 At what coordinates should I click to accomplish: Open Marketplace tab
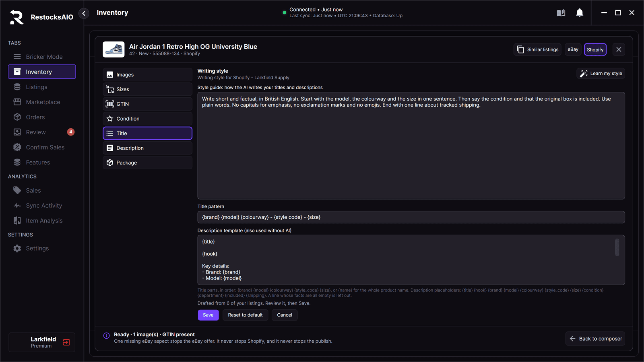pos(42,102)
